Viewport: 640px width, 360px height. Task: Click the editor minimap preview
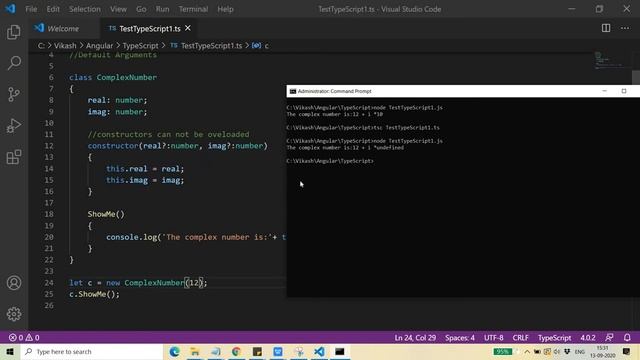click(609, 60)
